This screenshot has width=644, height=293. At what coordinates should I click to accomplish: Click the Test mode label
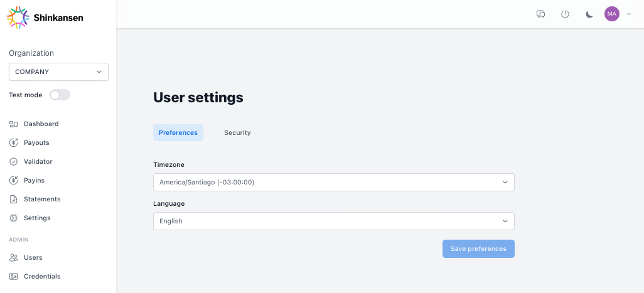tap(26, 95)
